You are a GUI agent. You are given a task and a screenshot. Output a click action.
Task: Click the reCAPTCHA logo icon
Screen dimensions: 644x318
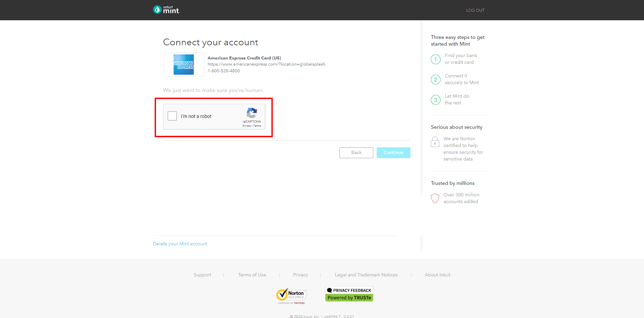point(252,113)
